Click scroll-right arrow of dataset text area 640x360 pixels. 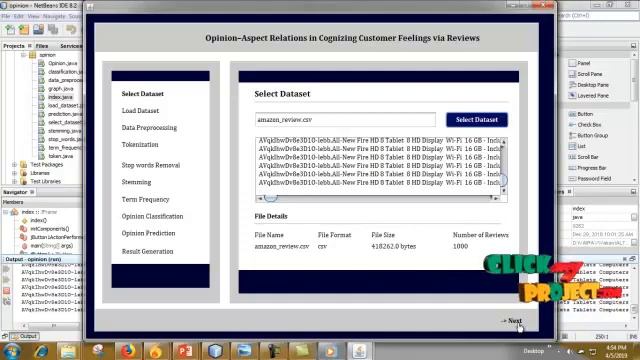(496, 198)
